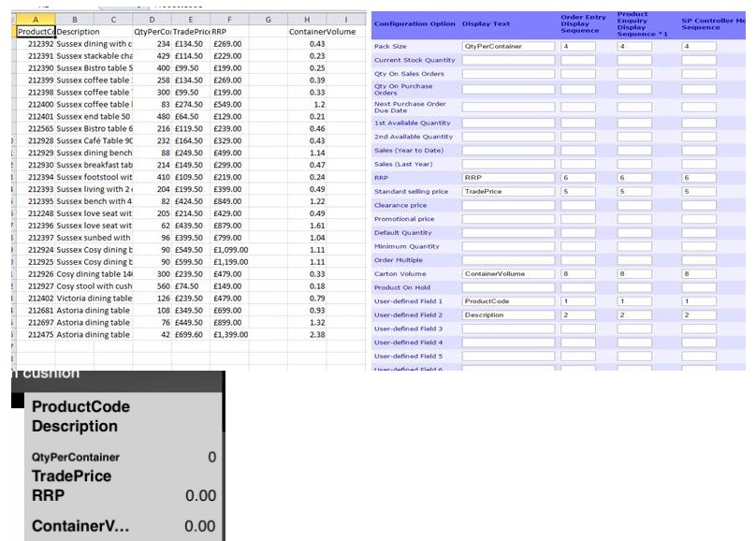Click the Victoria dining table description cell
756x541 pixels.
tap(94, 299)
